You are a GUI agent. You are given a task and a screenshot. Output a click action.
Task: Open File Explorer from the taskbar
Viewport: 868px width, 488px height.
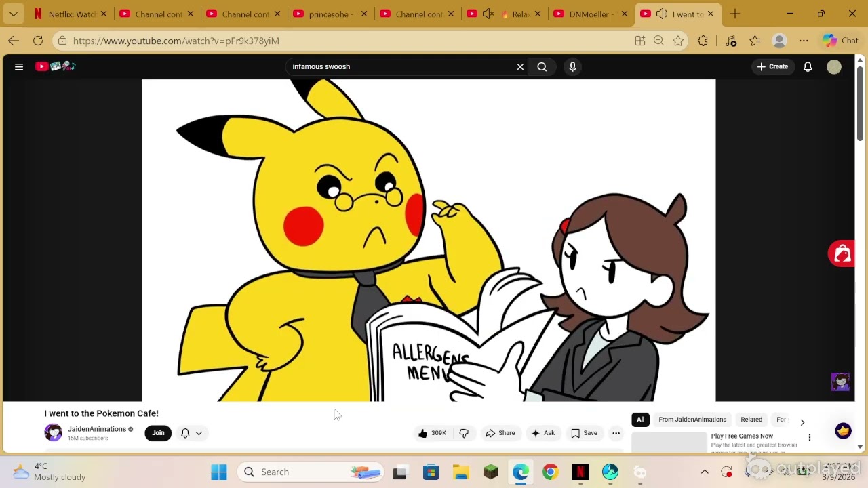(x=461, y=472)
